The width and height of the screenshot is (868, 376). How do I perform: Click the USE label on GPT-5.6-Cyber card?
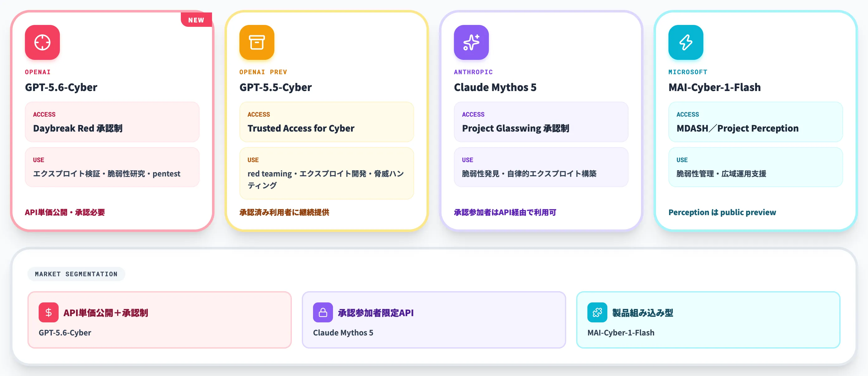tap(38, 160)
